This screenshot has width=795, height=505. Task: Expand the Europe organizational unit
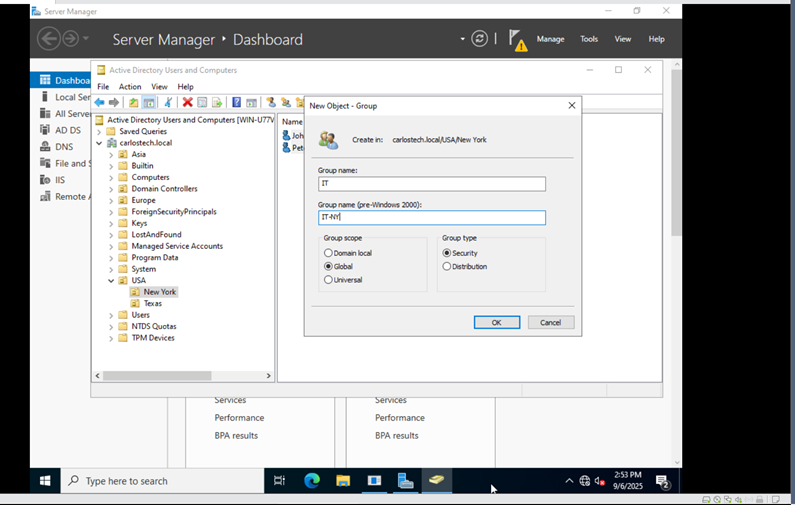(x=111, y=200)
